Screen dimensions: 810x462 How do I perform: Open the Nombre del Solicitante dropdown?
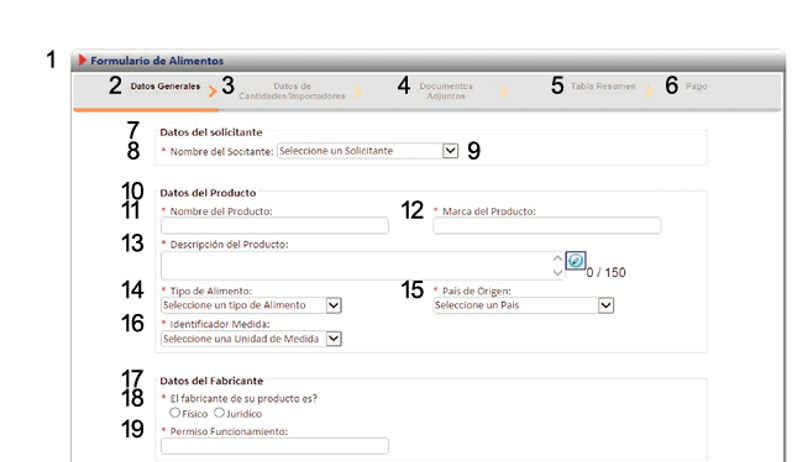[x=449, y=151]
